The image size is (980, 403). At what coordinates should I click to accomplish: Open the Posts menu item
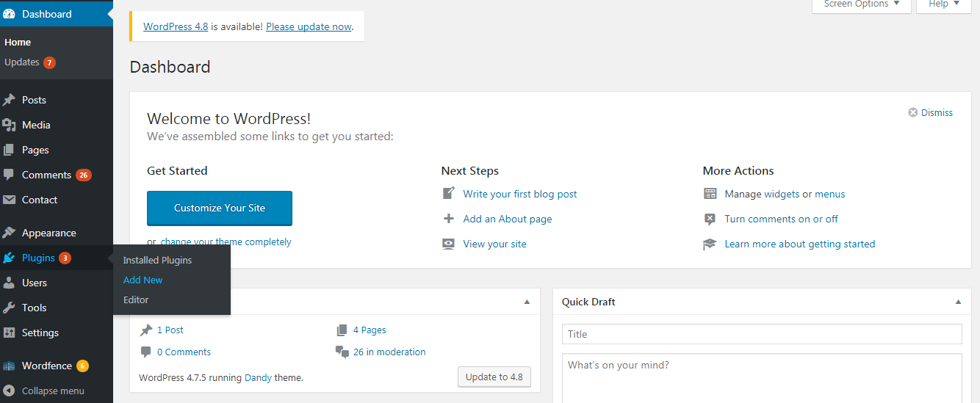(57, 100)
